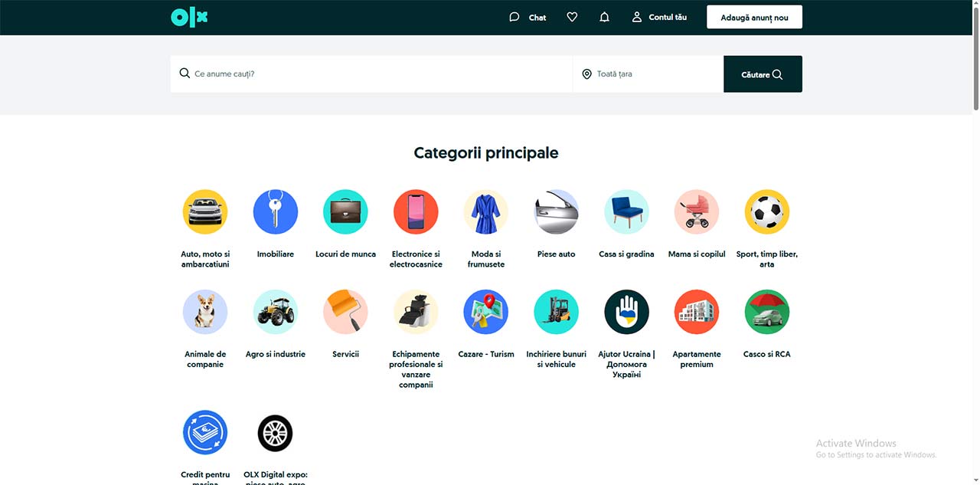980x485 pixels.
Task: Click the Adaugă anunț nou button
Action: [x=754, y=16]
